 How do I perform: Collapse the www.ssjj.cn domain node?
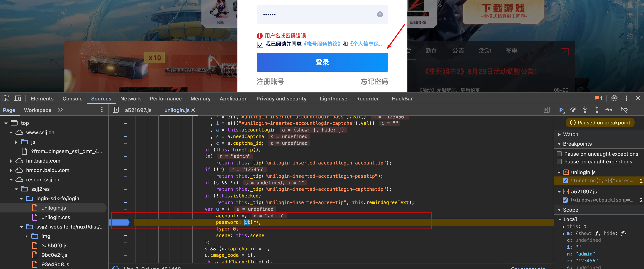(x=11, y=133)
